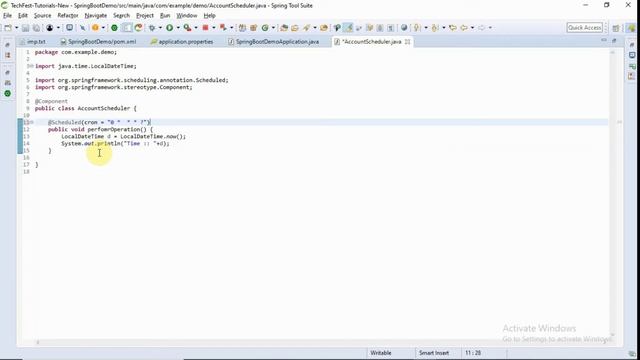
Task: Click the Run External Tools icon
Action: (x=187, y=28)
